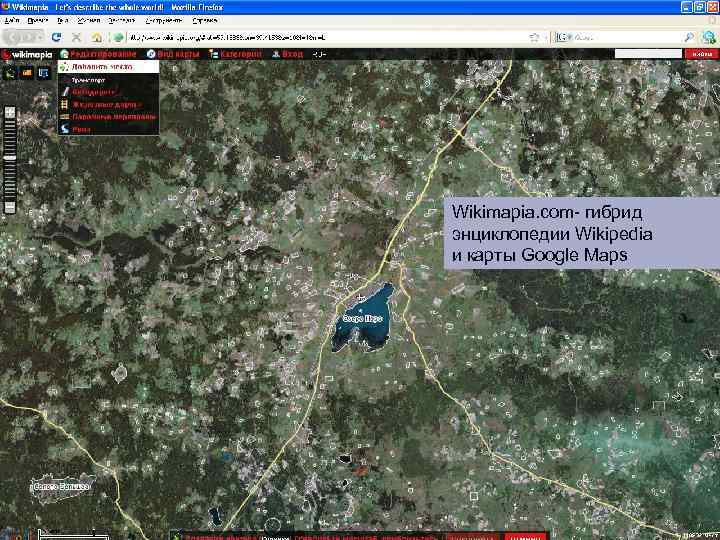Open the search engine selector
Viewport: 720px width, 540px height.
click(x=564, y=37)
